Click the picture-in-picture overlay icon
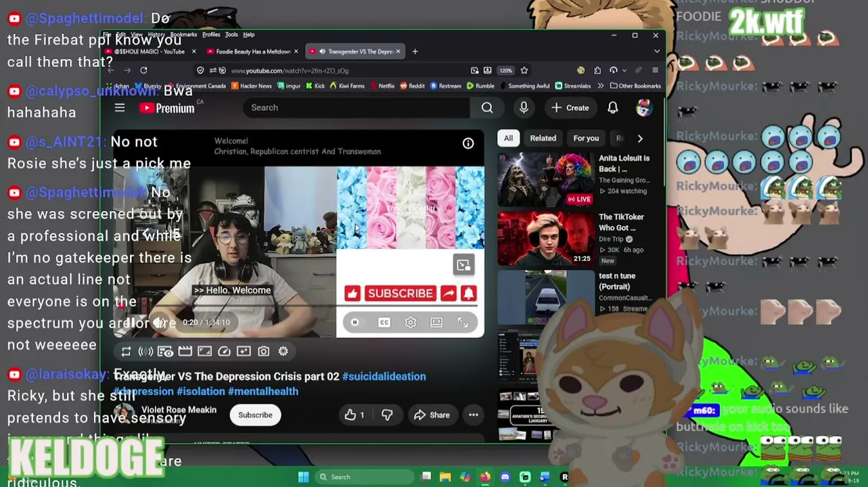Screen dimensions: 868x487 (x=463, y=265)
